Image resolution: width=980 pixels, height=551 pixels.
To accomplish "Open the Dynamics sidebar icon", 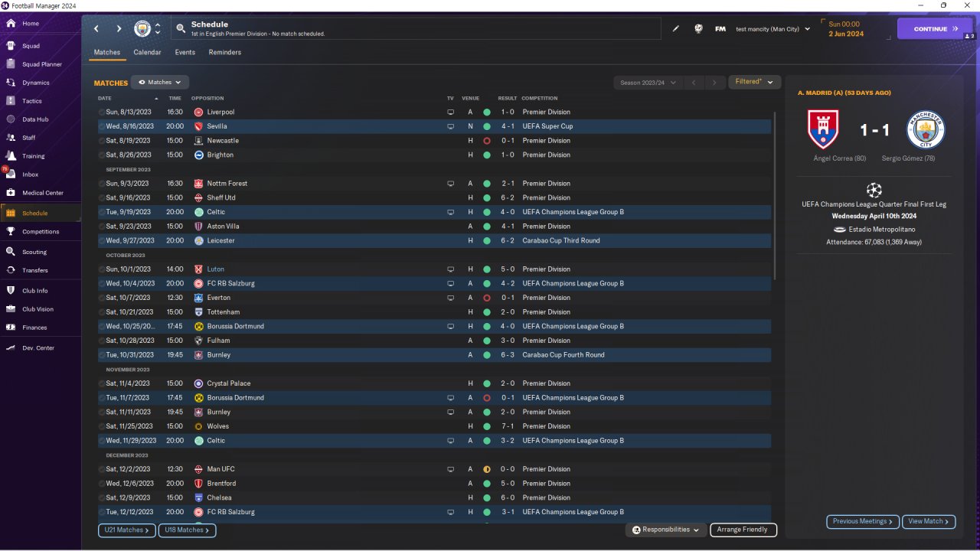I will pos(11,83).
